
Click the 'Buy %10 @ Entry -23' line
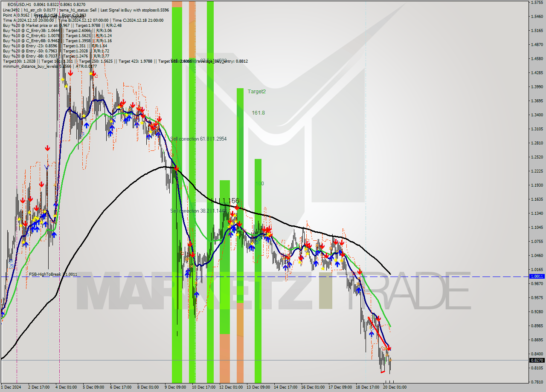[55, 46]
